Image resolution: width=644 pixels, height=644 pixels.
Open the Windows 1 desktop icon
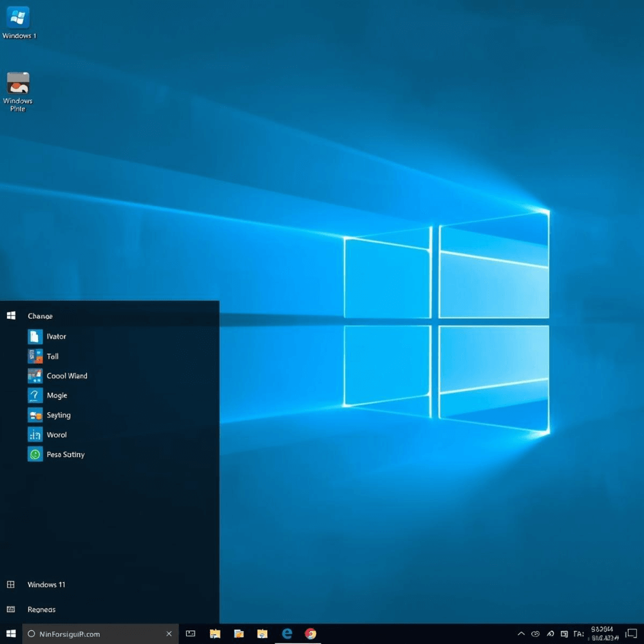19,18
